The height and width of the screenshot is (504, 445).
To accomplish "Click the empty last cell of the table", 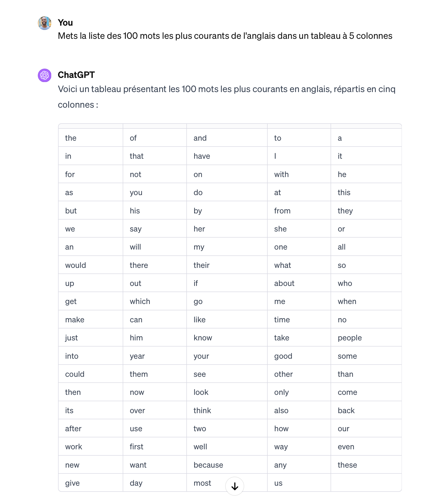I will tap(366, 483).
